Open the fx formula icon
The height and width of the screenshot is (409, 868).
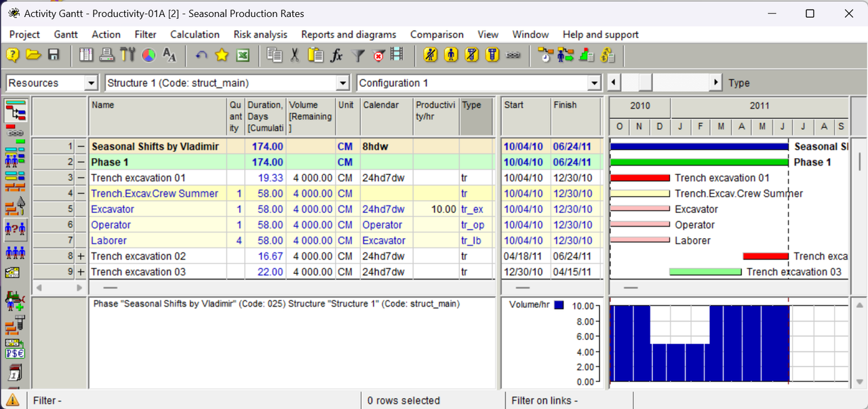[x=336, y=56]
